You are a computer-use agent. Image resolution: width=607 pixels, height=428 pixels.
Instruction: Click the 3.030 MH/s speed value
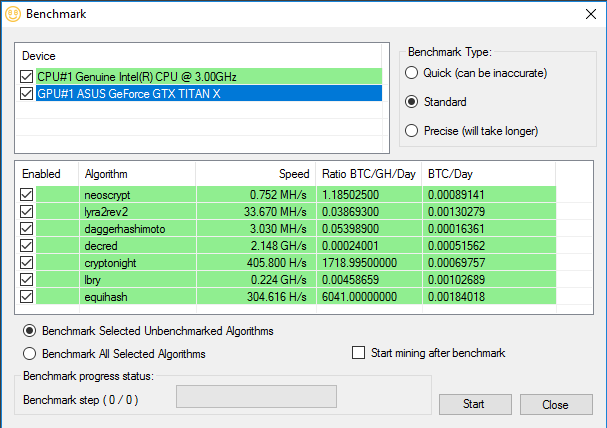point(278,229)
